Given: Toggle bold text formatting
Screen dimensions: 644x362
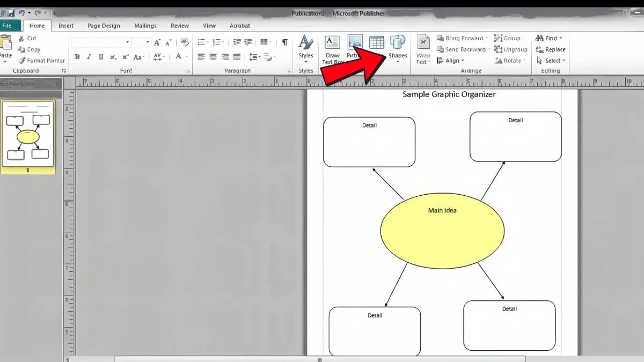Looking at the screenshot, I should pyautogui.click(x=77, y=56).
